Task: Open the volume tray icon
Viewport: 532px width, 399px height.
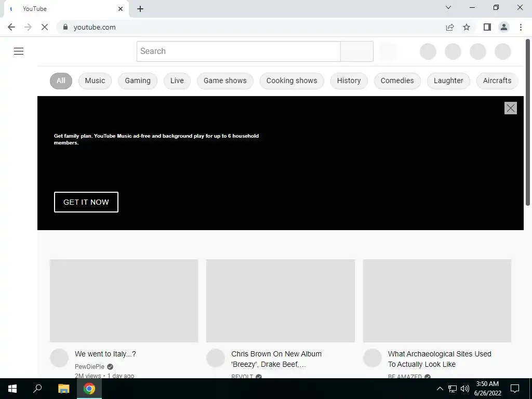Action: click(465, 389)
